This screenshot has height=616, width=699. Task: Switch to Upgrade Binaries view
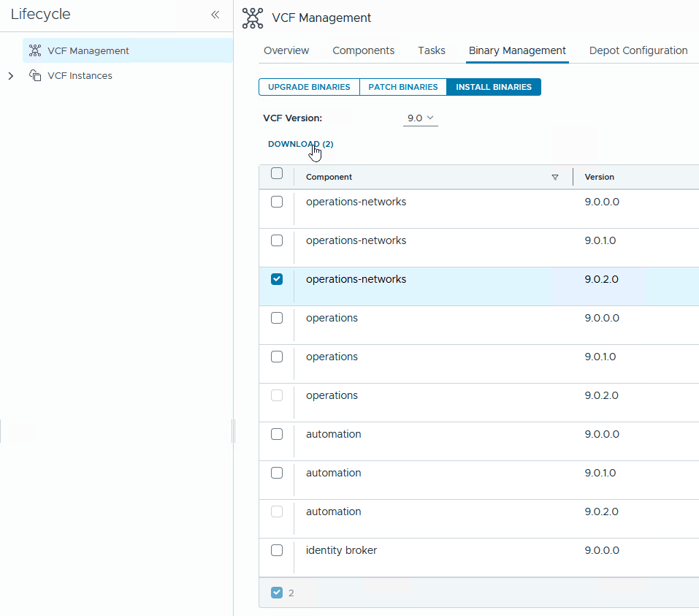[x=309, y=87]
